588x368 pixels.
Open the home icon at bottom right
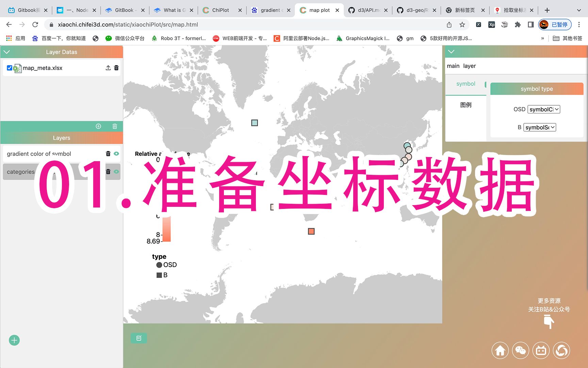(500, 350)
